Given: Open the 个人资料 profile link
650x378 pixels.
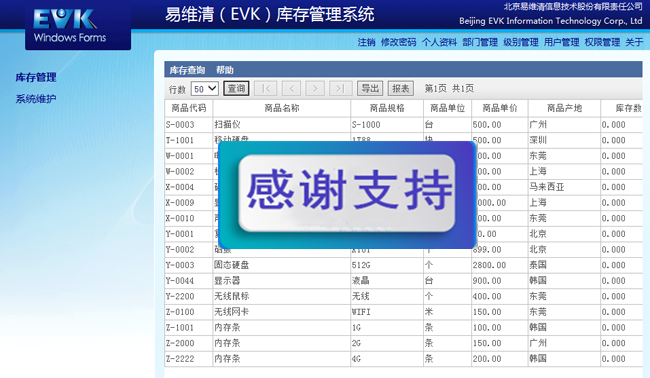Looking at the screenshot, I should [439, 42].
